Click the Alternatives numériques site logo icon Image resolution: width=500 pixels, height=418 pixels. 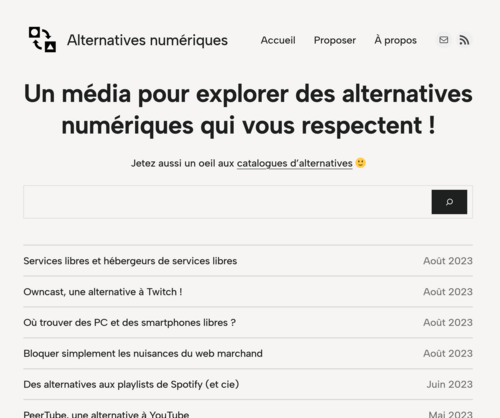tap(42, 40)
